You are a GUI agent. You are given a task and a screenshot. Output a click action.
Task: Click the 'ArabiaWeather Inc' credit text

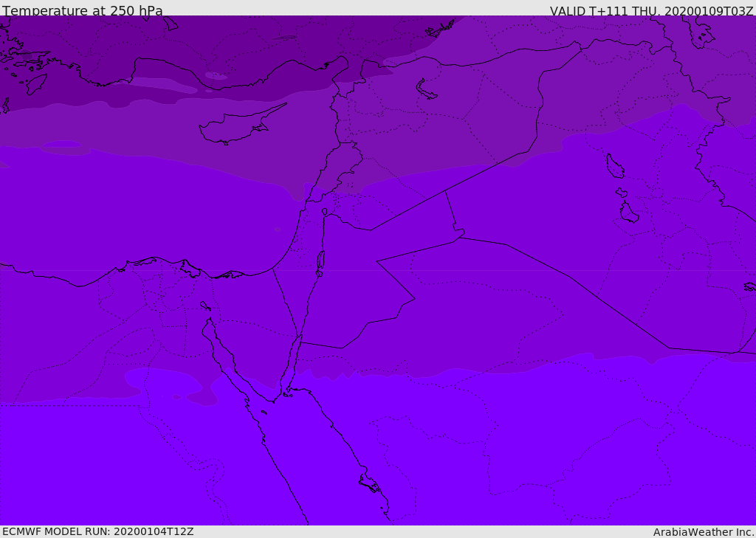click(x=703, y=532)
